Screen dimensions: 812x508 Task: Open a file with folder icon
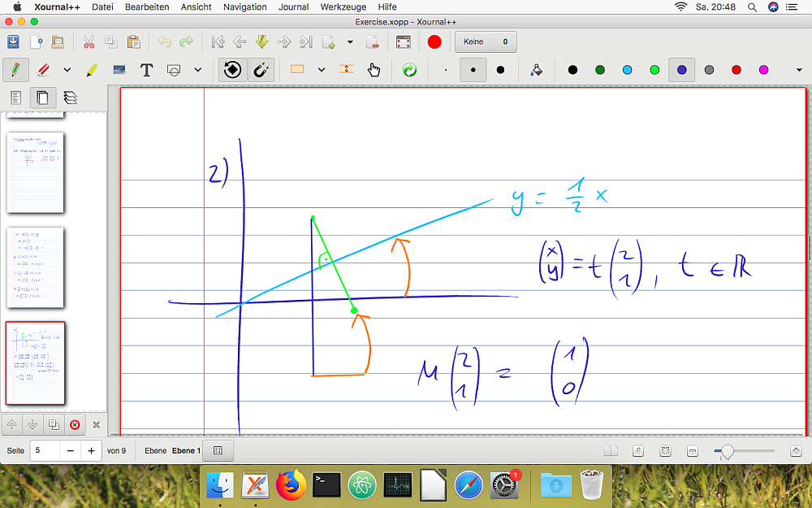pyautogui.click(x=58, y=42)
